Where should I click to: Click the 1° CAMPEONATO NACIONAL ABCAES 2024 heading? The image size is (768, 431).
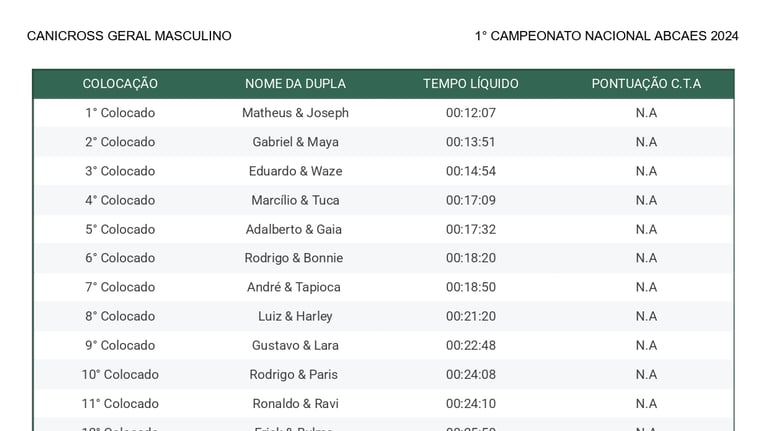point(606,36)
